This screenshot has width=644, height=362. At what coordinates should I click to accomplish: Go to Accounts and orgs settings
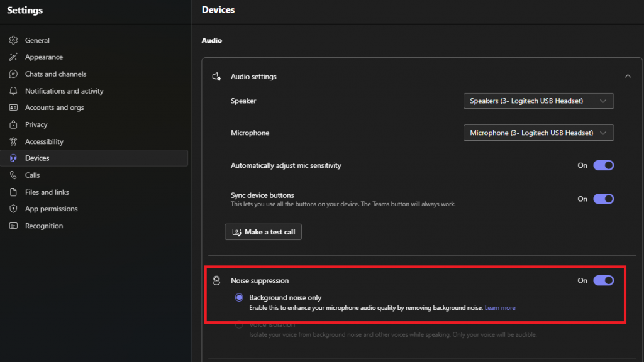click(x=54, y=107)
